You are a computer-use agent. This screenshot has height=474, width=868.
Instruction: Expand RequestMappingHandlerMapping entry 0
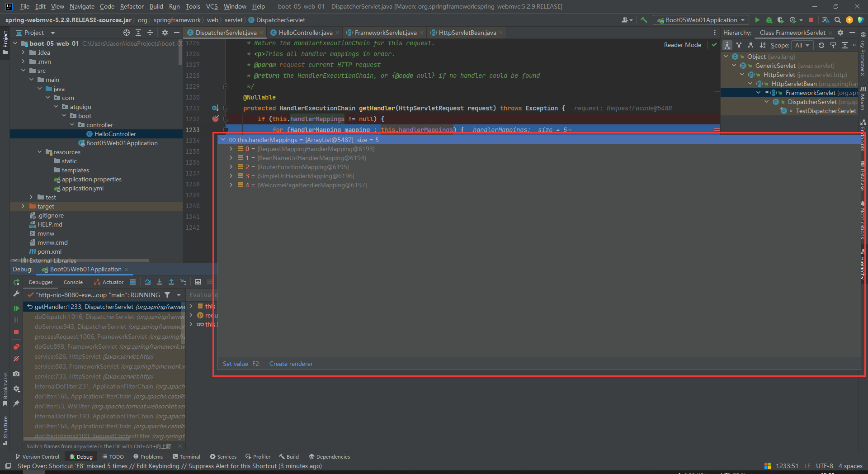[x=231, y=149]
